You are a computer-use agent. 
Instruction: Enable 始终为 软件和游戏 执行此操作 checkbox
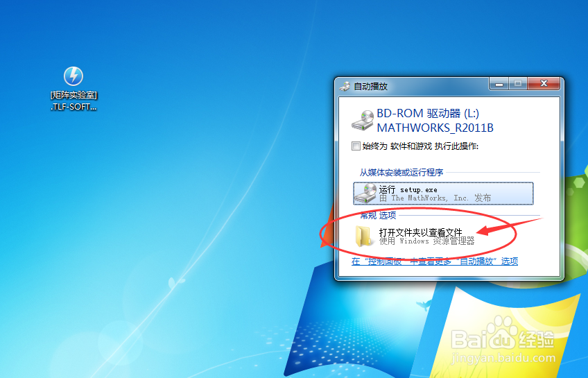tap(356, 146)
